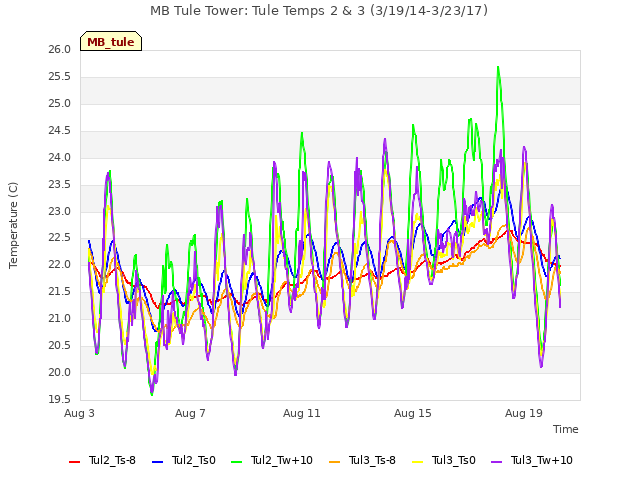Click the Aug 3 x-axis tick label
This screenshot has width=640, height=480.
pos(79,413)
